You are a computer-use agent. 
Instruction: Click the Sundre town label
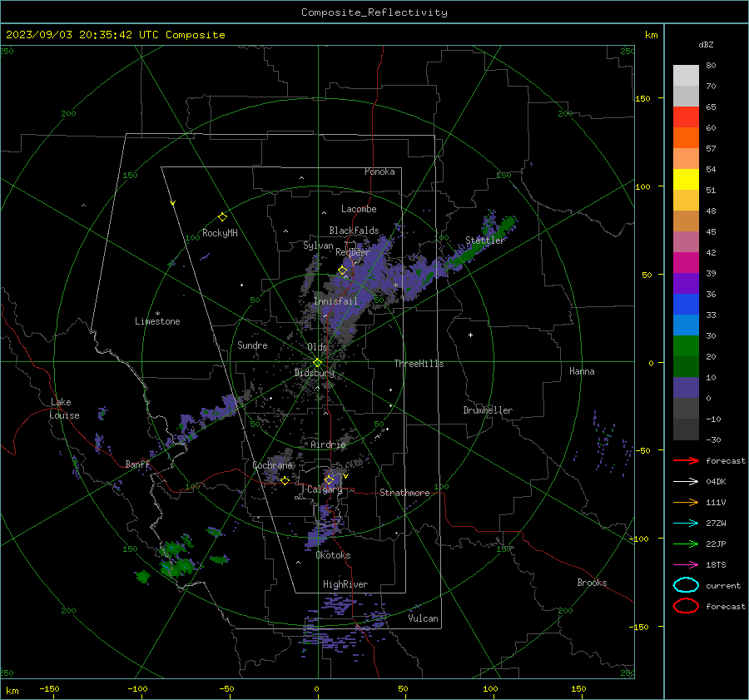252,345
